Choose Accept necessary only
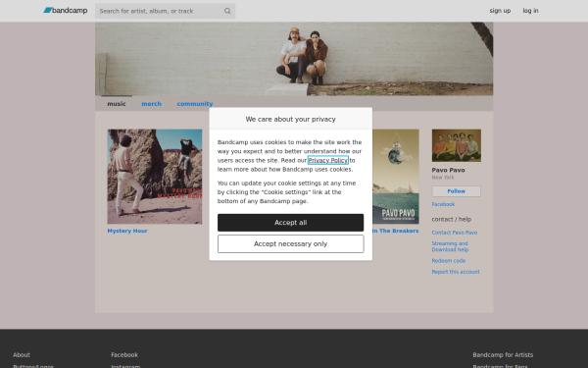This screenshot has height=368, width=588. pyautogui.click(x=291, y=244)
